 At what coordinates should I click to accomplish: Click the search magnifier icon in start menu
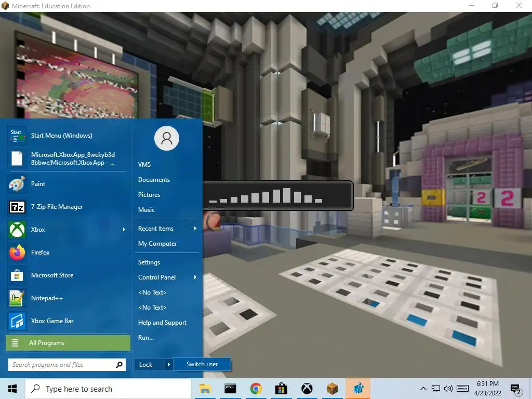[x=119, y=365]
